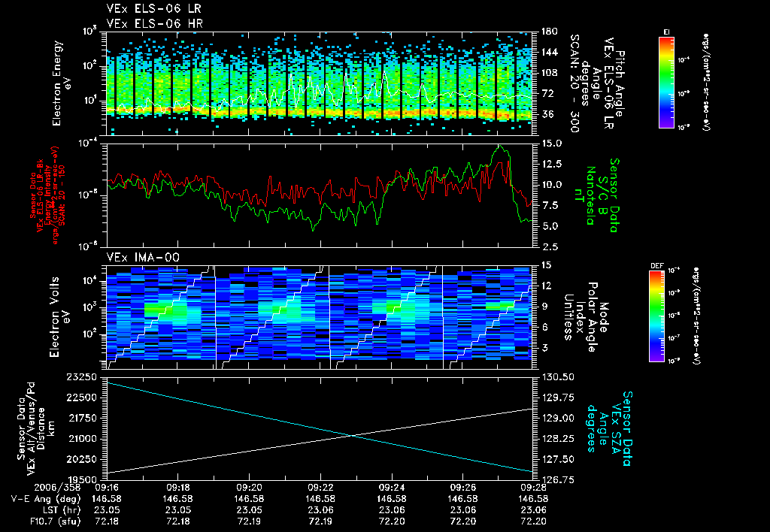Image resolution: width=770 pixels, height=532 pixels.
Task: Click the EI color scale bar
Action: pyautogui.click(x=666, y=83)
